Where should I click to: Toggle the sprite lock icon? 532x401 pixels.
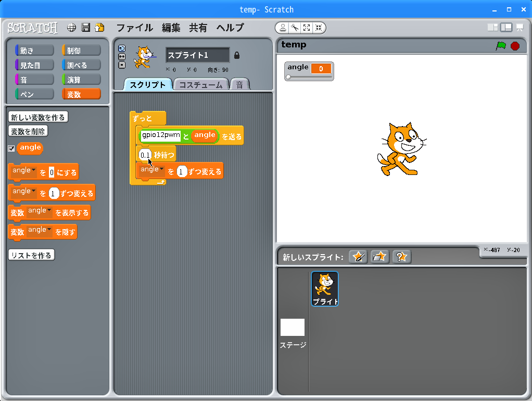point(237,55)
